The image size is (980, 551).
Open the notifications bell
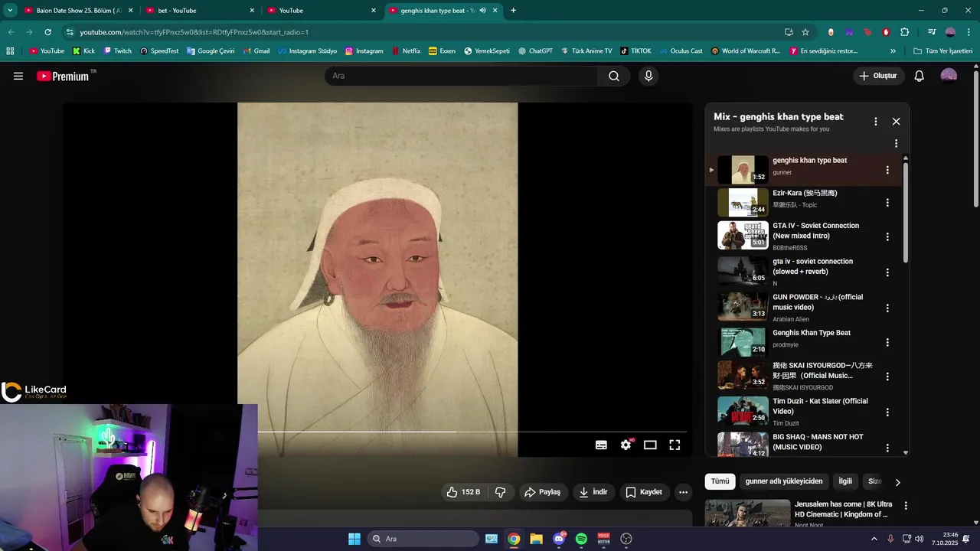[x=920, y=76]
